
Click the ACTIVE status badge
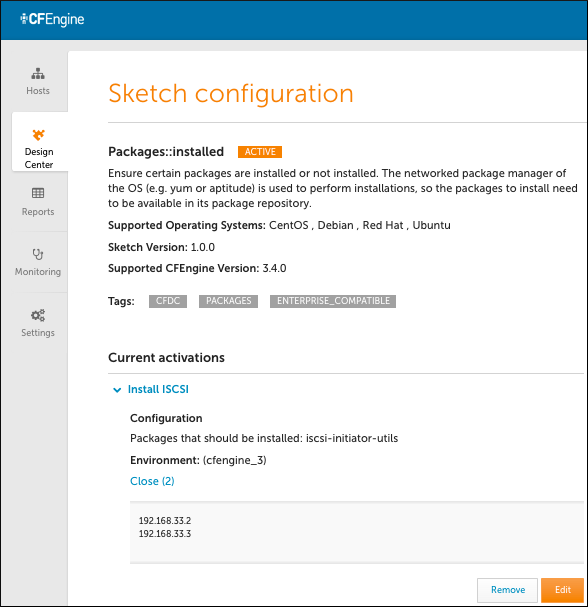[x=260, y=152]
